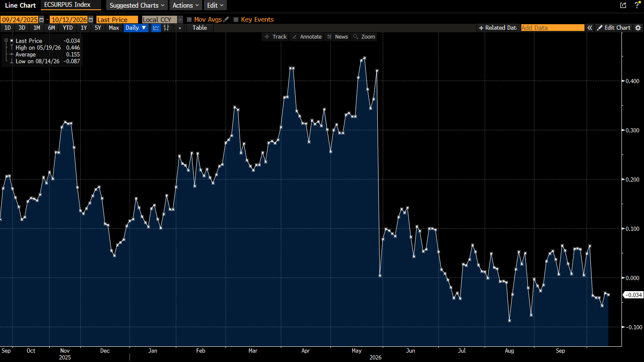Activate the Track crosshair tool
The width and height of the screenshot is (644, 362).
[276, 37]
